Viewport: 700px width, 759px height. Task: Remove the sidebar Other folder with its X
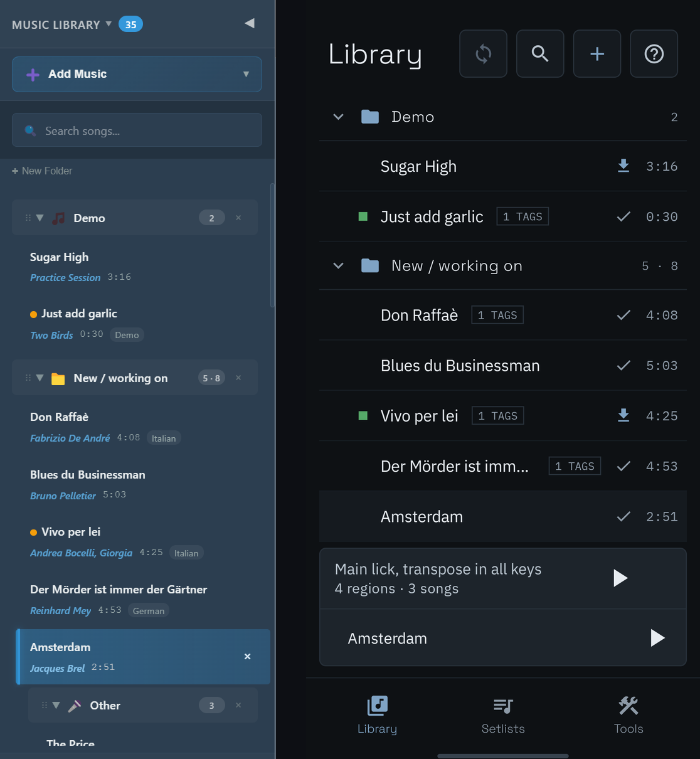[x=238, y=705]
